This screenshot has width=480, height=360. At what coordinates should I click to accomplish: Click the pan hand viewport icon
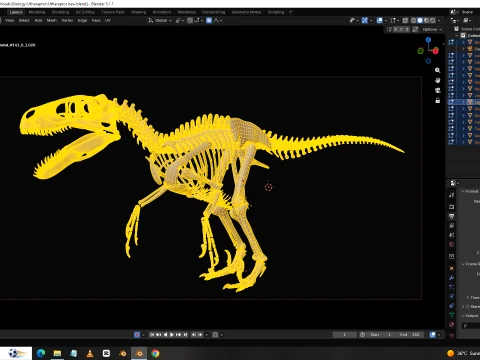pos(438,80)
